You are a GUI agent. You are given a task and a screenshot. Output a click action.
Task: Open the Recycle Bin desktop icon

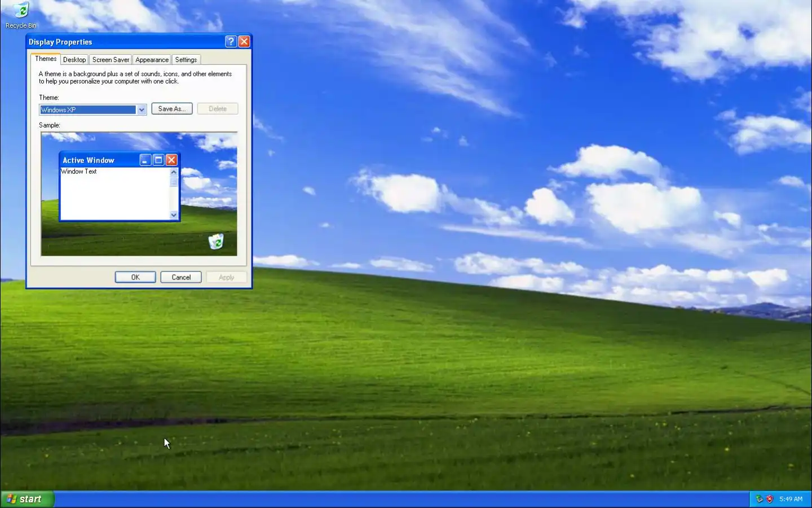(21, 15)
